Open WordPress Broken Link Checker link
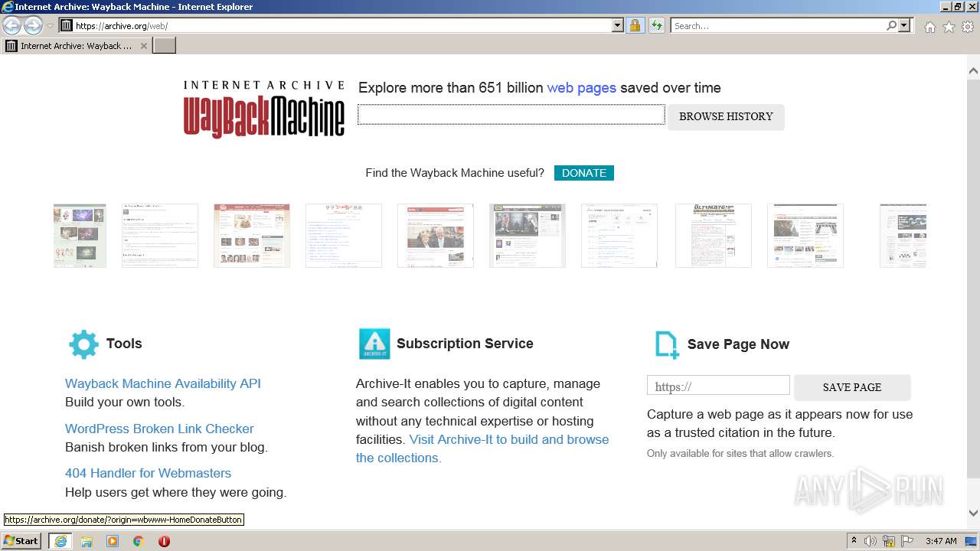 (x=159, y=429)
